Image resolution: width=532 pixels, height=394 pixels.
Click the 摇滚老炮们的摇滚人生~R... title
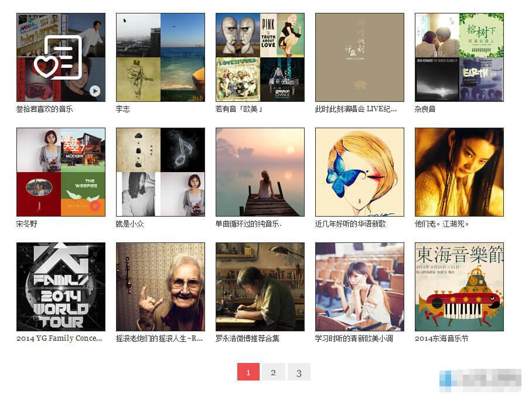tap(159, 338)
